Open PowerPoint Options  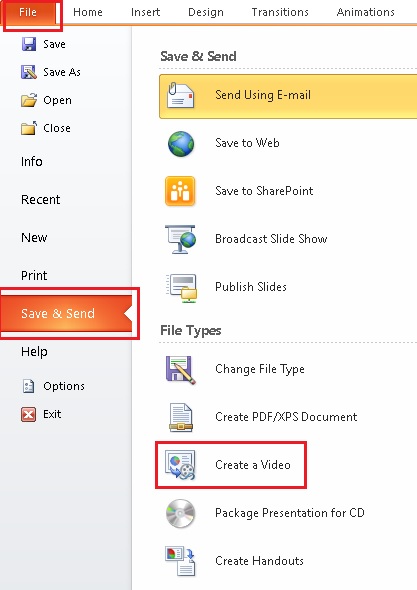53,386
